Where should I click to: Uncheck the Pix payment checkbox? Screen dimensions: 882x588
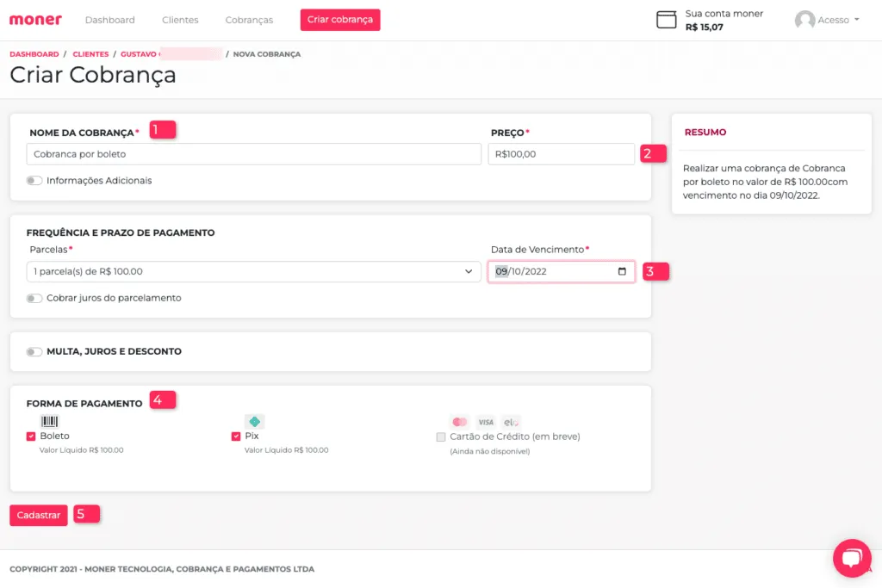[x=236, y=436]
